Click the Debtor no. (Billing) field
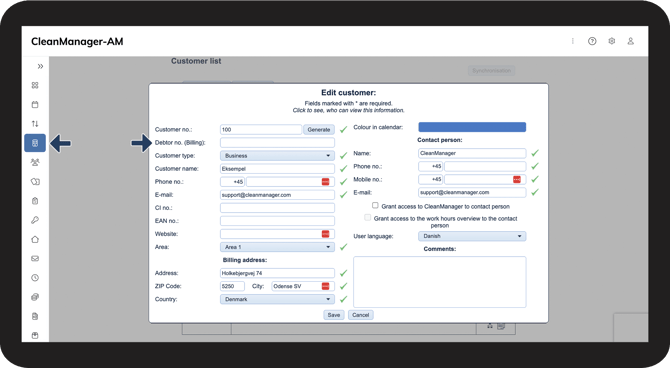The height and width of the screenshot is (368, 670). (277, 142)
